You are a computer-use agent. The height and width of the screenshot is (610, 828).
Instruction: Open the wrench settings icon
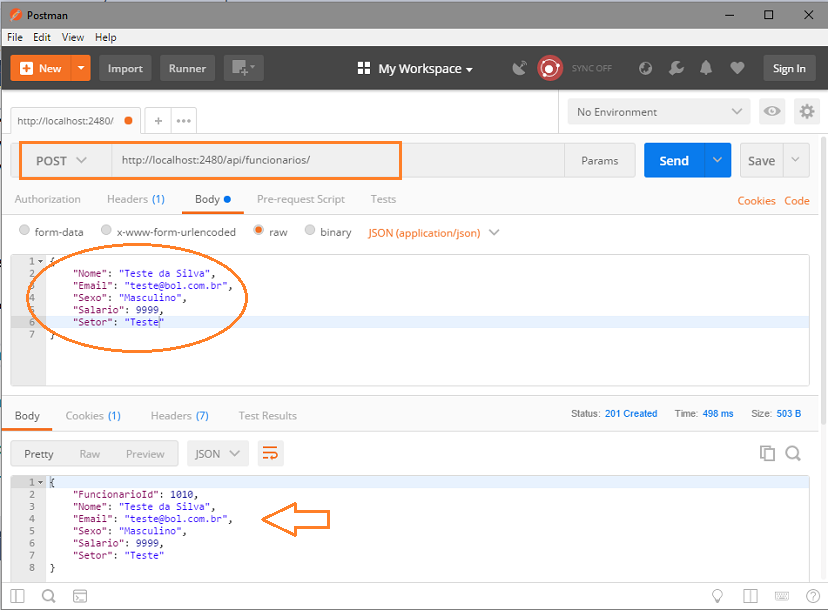pos(676,68)
